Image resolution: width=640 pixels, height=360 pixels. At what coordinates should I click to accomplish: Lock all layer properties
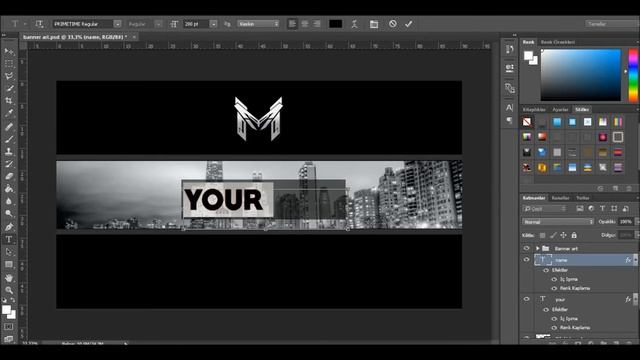574,235
